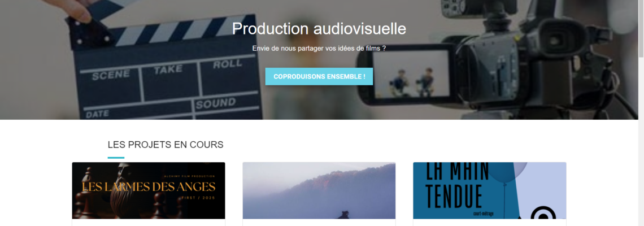The image size is (644, 226).
Task: Click the camera's flip-out preview screen
Action: 411,74
